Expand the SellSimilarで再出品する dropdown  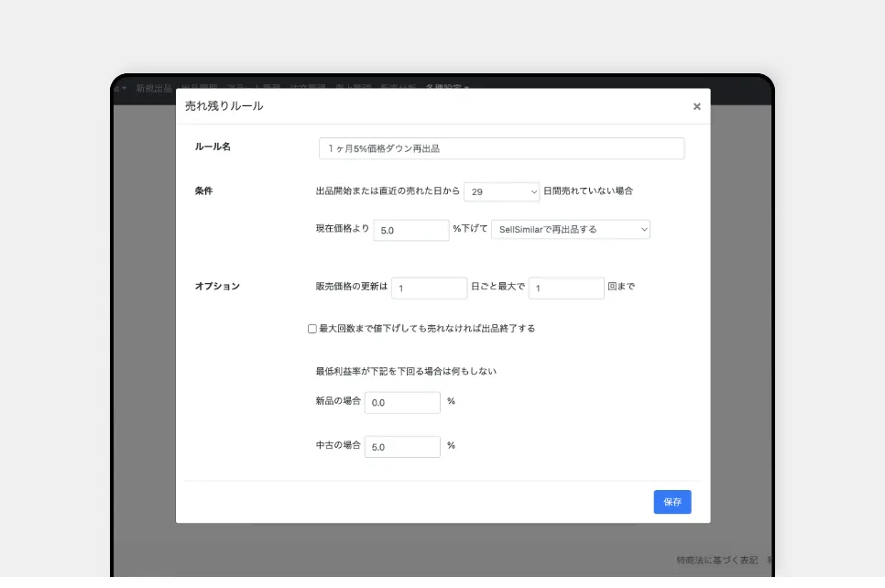point(570,229)
